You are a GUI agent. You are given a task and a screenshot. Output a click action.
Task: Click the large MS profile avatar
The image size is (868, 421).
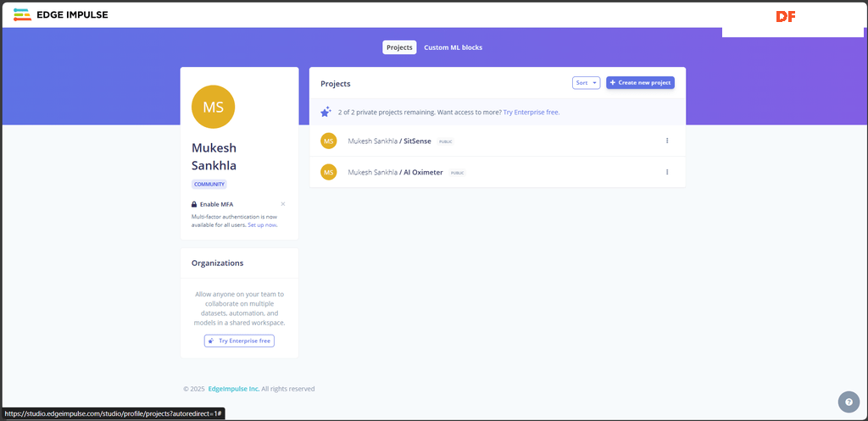point(213,107)
